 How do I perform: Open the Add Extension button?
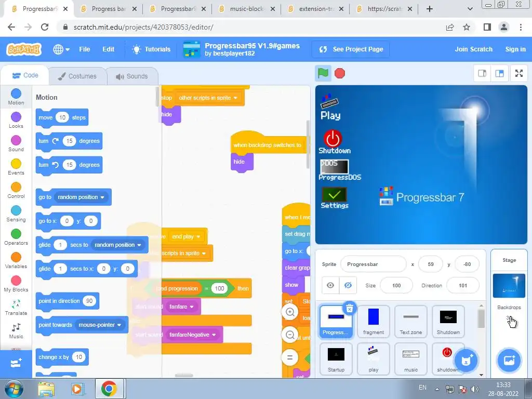(16, 364)
